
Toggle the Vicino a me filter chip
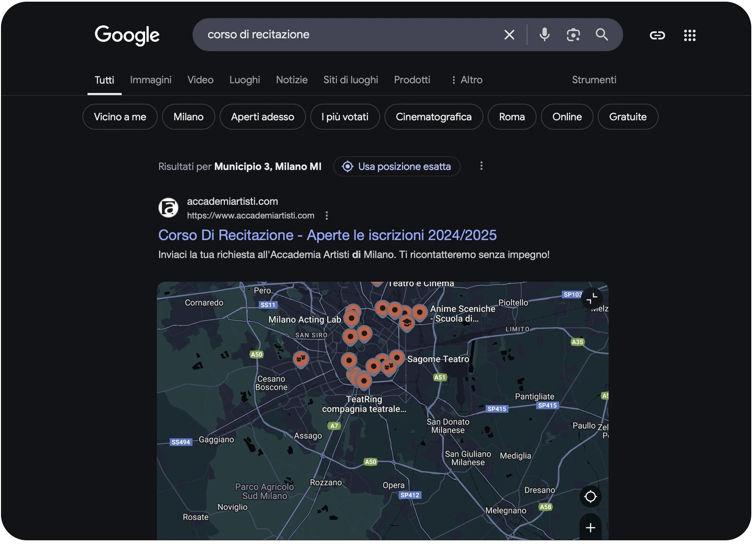pos(121,117)
